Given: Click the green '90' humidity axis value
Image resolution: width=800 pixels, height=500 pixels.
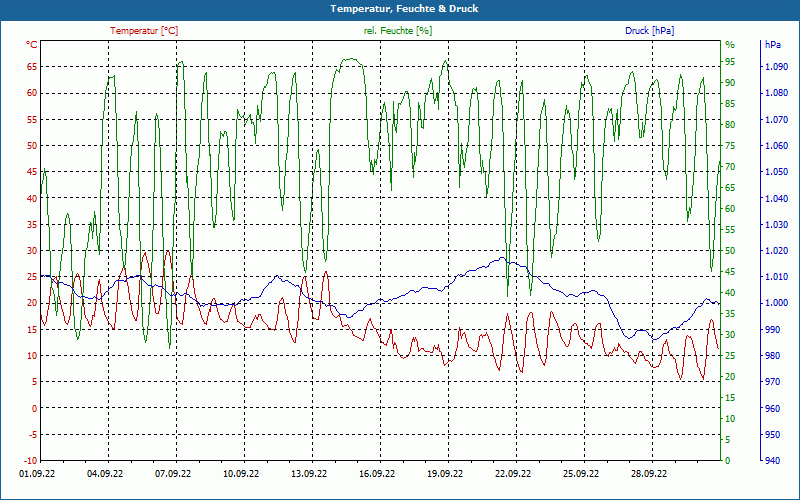Looking at the screenshot, I should tap(731, 83).
